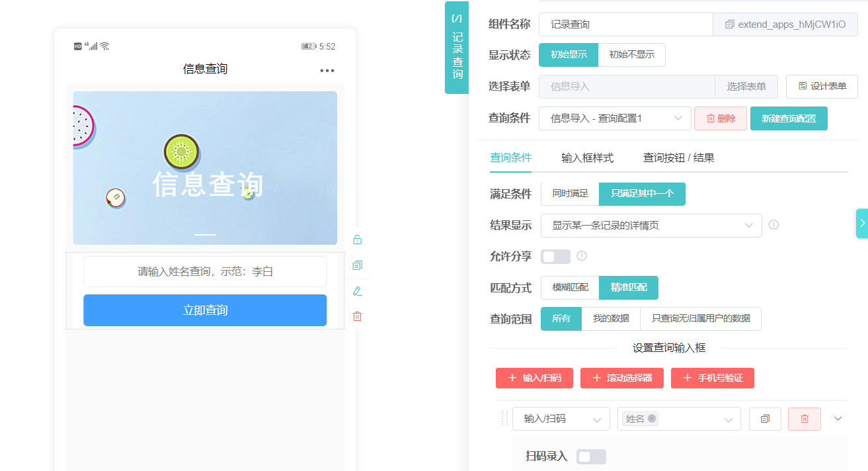The image size is (868, 471).
Task: Click the duplicate icon in 姓名 row
Action: (765, 419)
